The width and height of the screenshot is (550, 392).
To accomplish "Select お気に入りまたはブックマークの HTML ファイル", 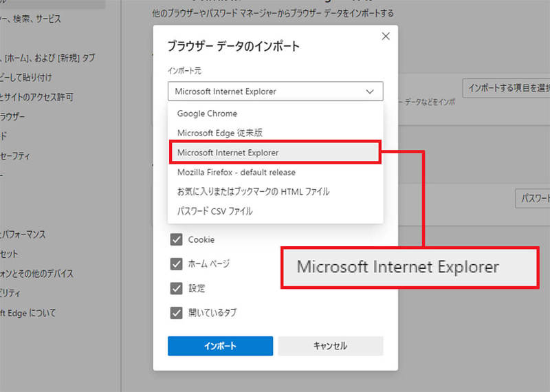I will click(x=276, y=192).
